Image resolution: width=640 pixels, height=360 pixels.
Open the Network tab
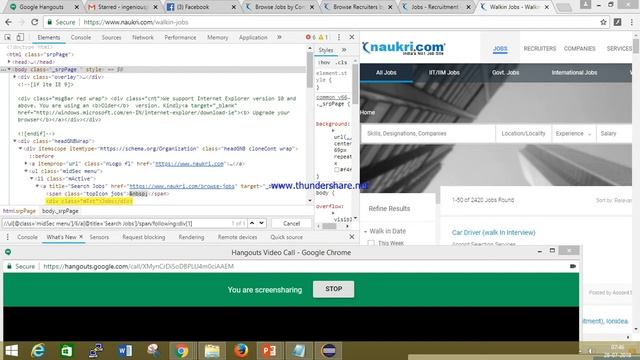pyautogui.click(x=143, y=37)
